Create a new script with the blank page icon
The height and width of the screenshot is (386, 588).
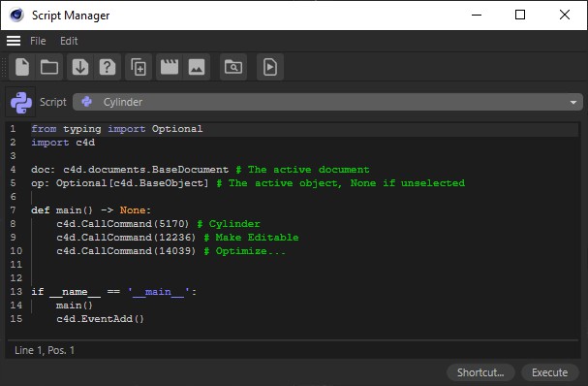click(x=22, y=67)
